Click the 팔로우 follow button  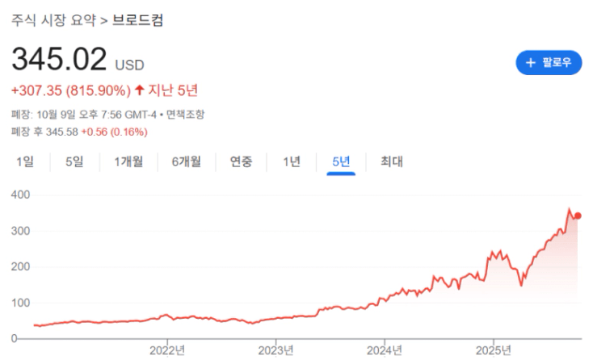549,62
